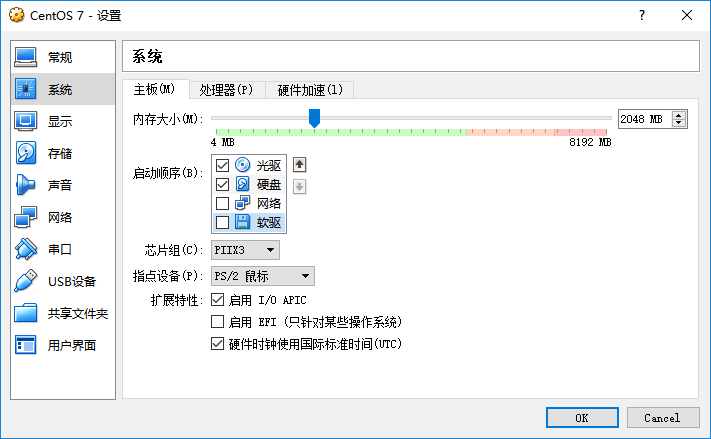Click the 8192 MB maximum label
Image resolution: width=711 pixels, height=439 pixels.
(590, 142)
